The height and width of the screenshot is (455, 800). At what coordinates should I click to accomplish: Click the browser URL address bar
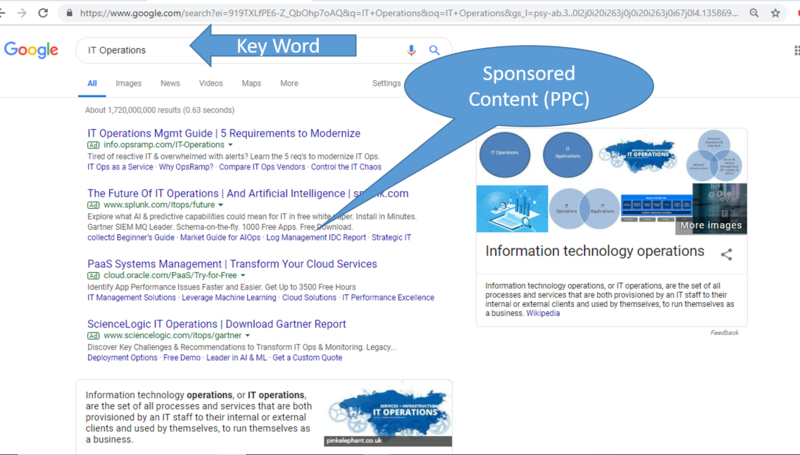pos(408,13)
